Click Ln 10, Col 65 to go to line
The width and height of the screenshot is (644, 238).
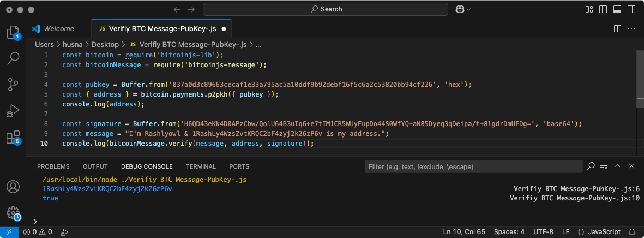[464, 232]
